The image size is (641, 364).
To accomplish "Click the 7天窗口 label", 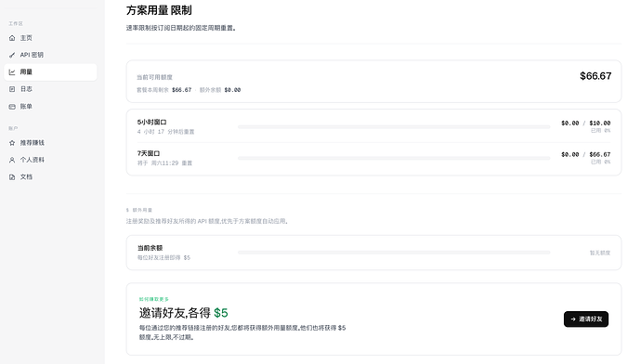I will pos(149,153).
